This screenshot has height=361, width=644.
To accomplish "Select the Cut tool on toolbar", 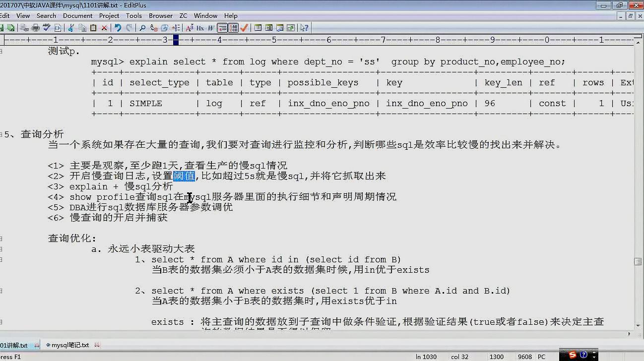I will tap(70, 28).
